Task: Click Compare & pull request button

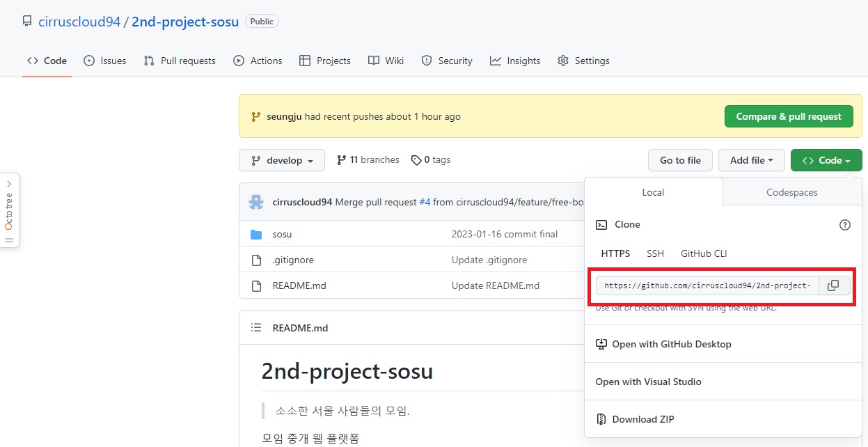Action: 789,116
